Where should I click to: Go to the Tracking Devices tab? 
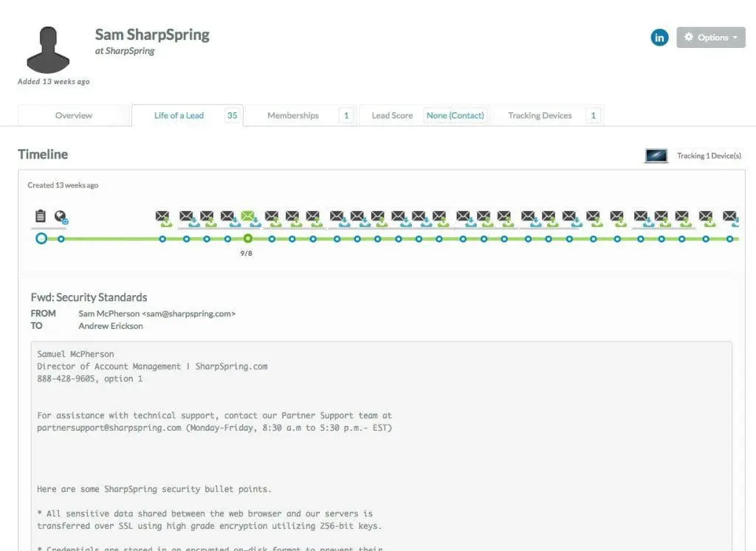click(540, 116)
